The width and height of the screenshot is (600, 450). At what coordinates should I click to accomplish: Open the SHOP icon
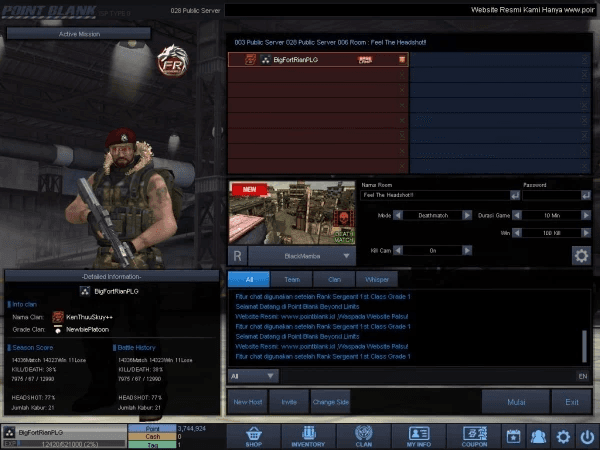253,437
